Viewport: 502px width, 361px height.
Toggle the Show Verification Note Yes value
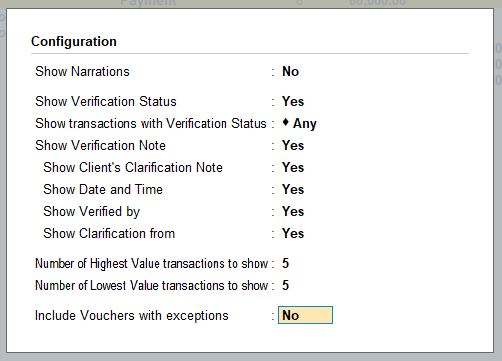pos(293,145)
